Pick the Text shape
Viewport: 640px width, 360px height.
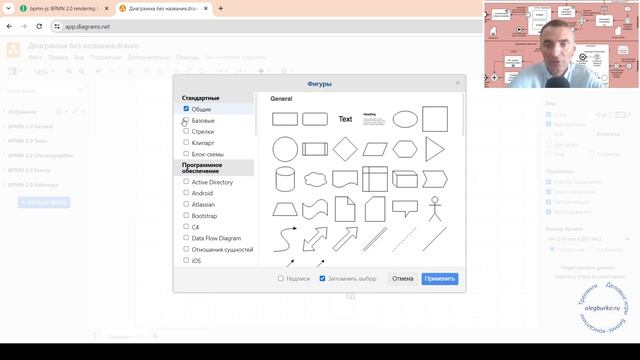tap(345, 119)
